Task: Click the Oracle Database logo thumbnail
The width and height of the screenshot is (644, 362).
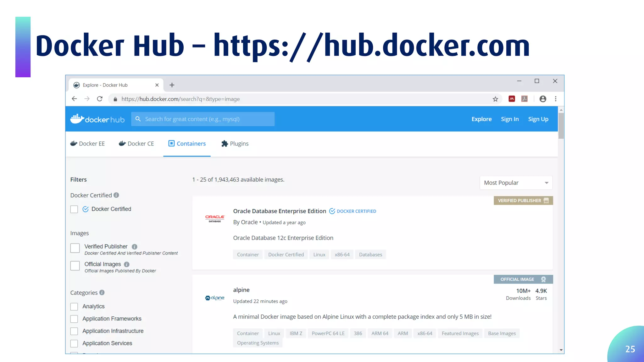Action: [x=215, y=219]
